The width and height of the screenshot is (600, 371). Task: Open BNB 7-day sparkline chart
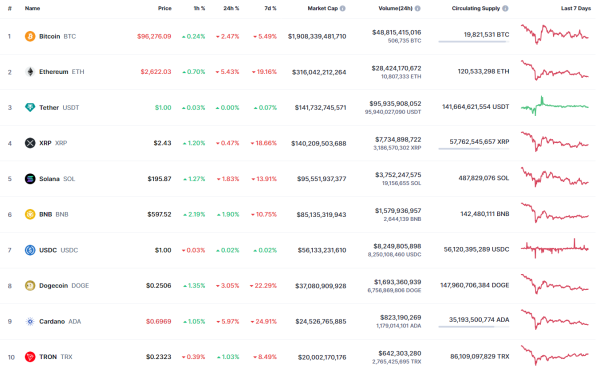554,213
